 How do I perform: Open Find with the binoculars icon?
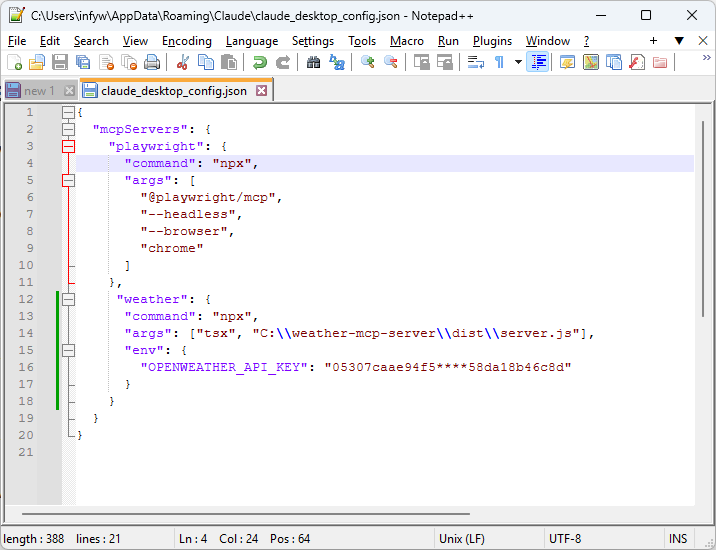(x=313, y=62)
